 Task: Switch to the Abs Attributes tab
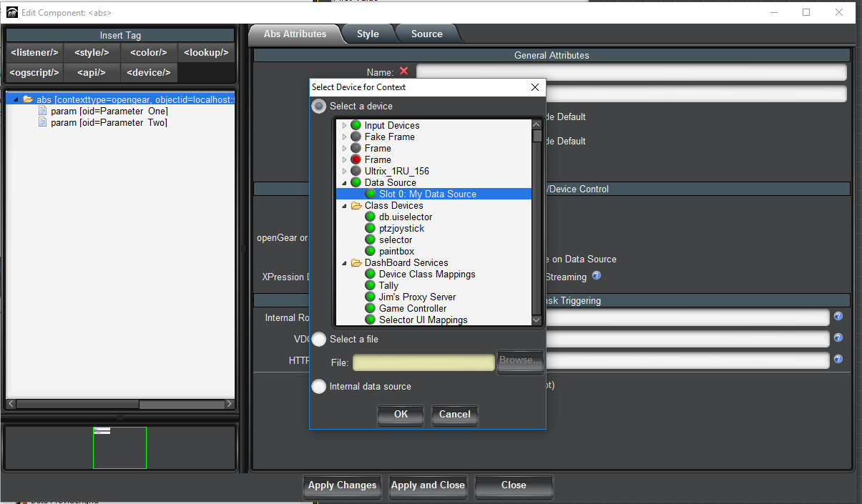[x=295, y=34]
